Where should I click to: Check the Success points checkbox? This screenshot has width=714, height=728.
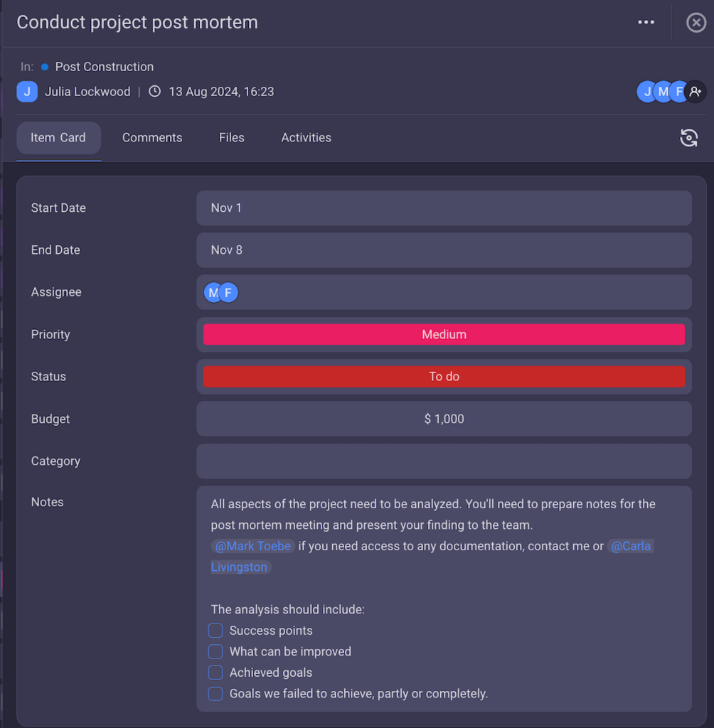(x=215, y=631)
